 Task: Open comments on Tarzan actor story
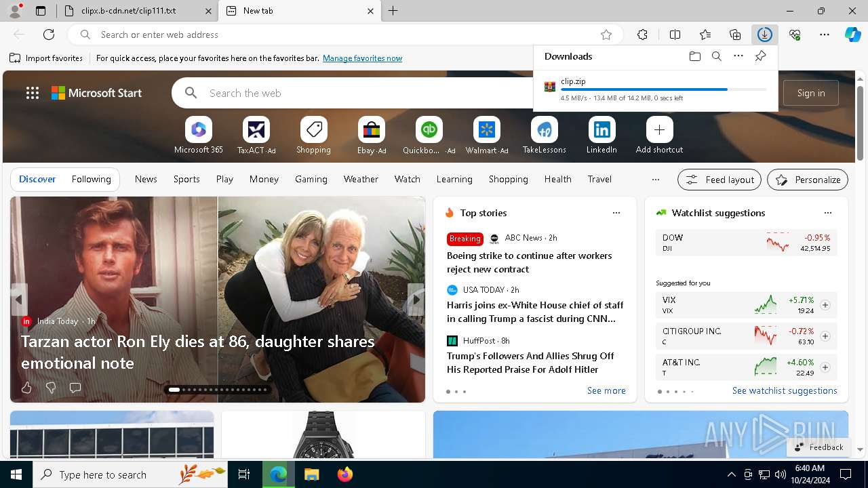(75, 388)
